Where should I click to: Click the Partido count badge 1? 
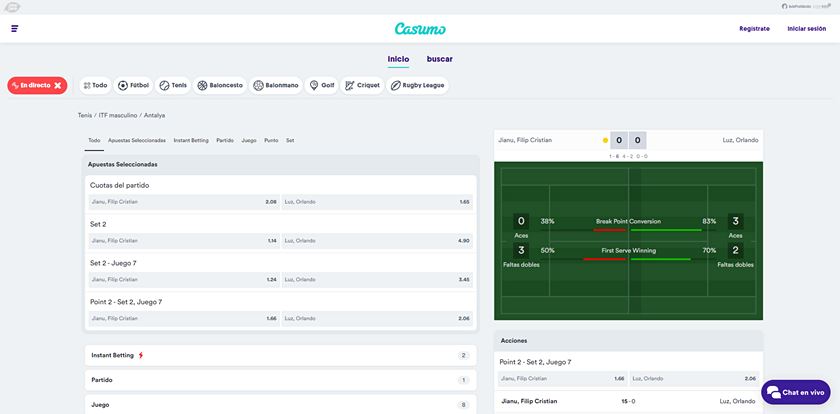coord(463,380)
